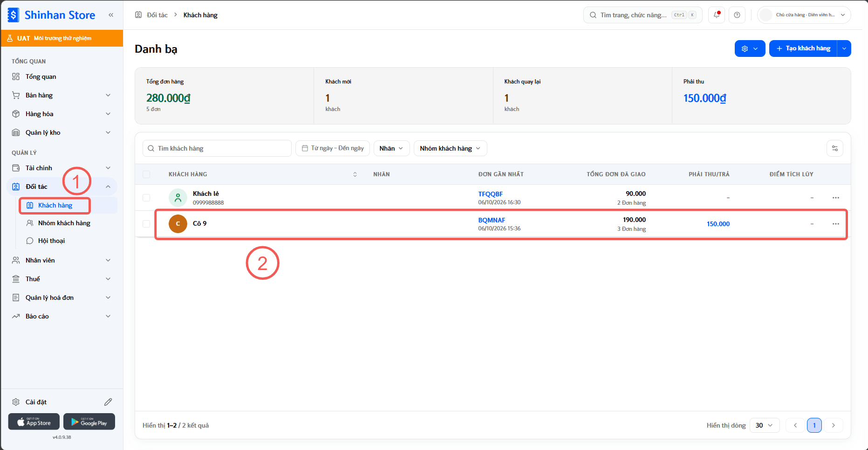Open the Google Play badge
The image size is (868, 450).
(x=89, y=422)
